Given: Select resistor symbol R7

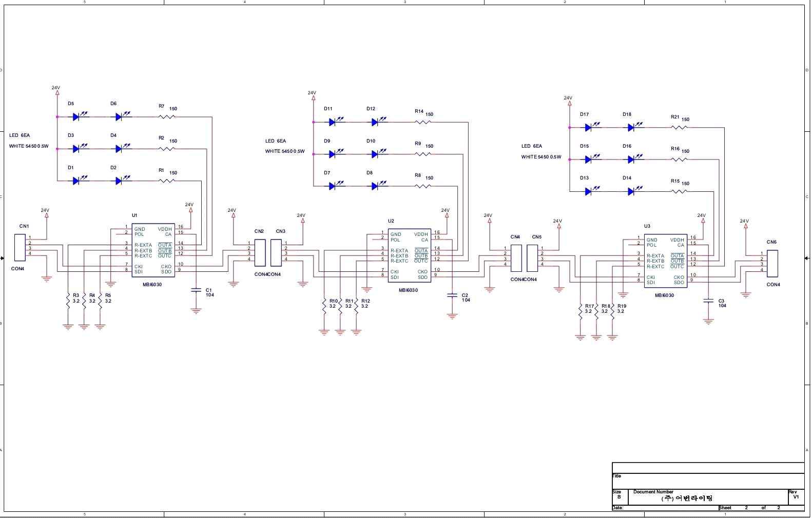Looking at the screenshot, I should point(167,117).
